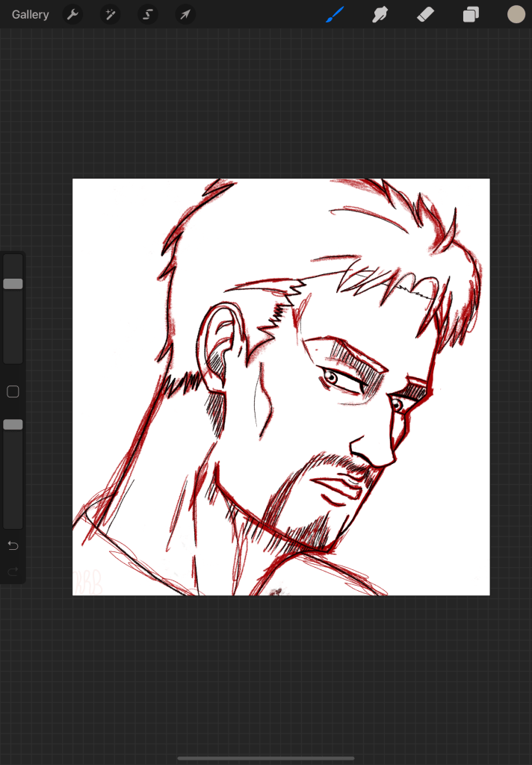Redo the last undone stroke
Screen dimensions: 532x765
point(13,571)
